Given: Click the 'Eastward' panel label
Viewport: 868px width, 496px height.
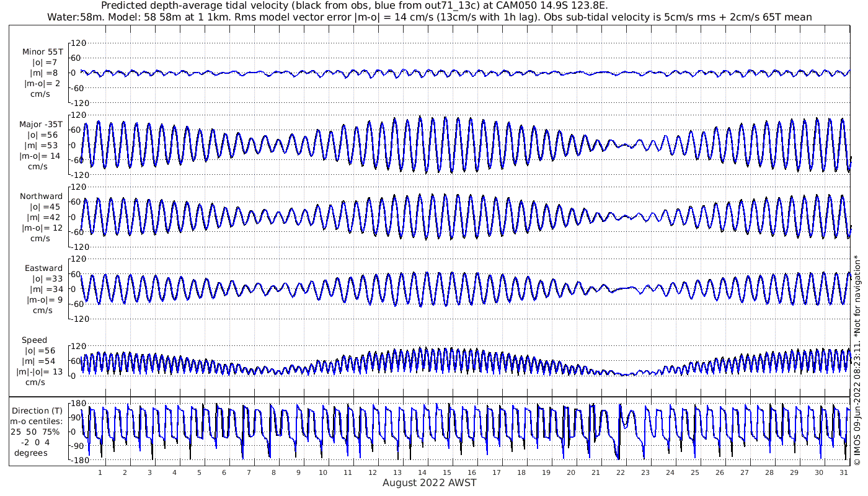Looking at the screenshot, I should click(43, 268).
